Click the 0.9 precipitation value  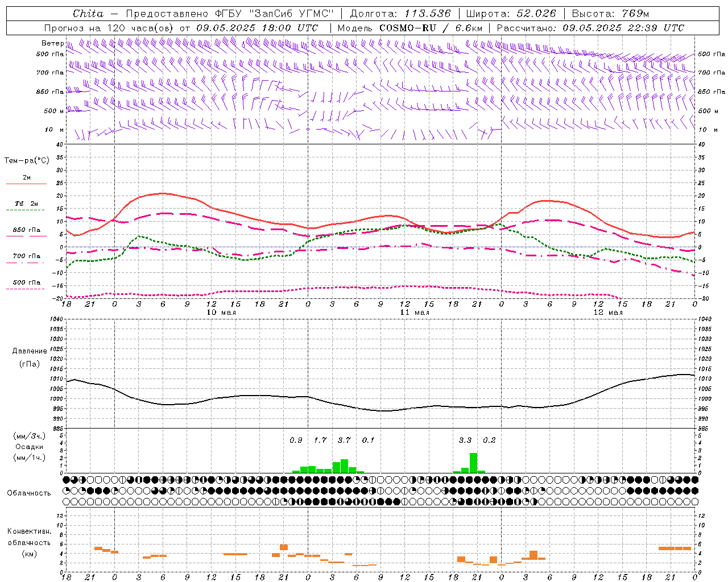[296, 440]
